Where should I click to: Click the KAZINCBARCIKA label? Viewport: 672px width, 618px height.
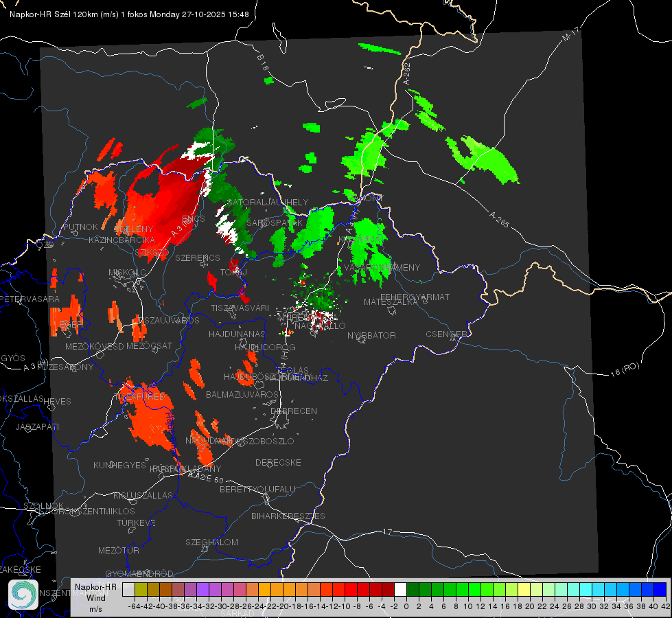[x=121, y=240]
